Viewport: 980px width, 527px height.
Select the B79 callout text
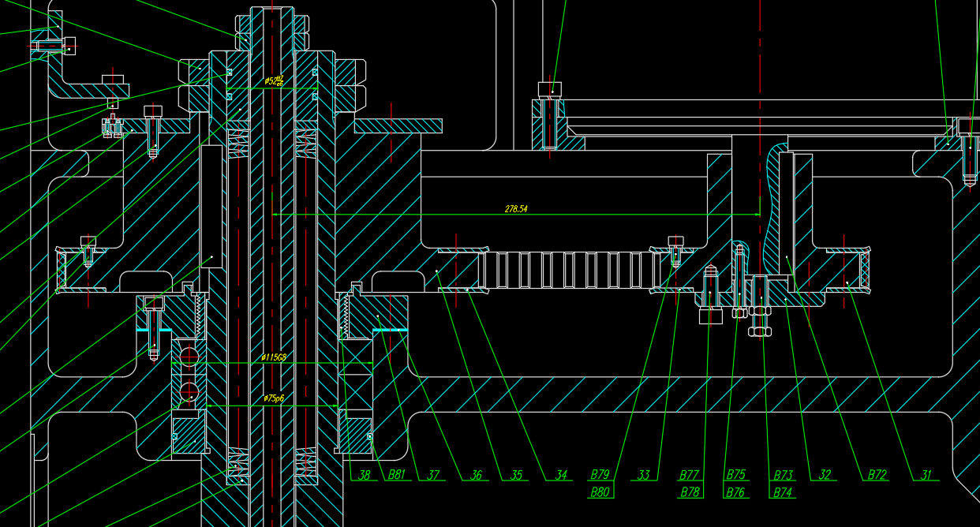coord(600,475)
